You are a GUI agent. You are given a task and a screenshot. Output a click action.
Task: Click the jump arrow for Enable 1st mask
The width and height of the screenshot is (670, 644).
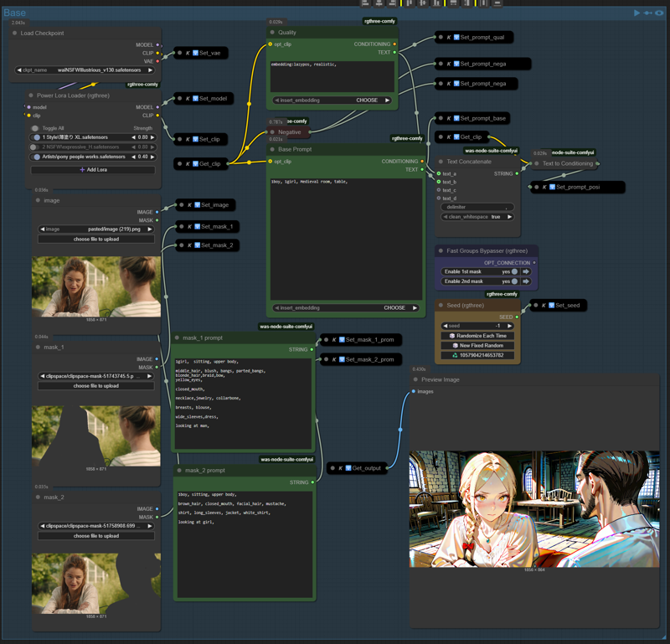(526, 271)
